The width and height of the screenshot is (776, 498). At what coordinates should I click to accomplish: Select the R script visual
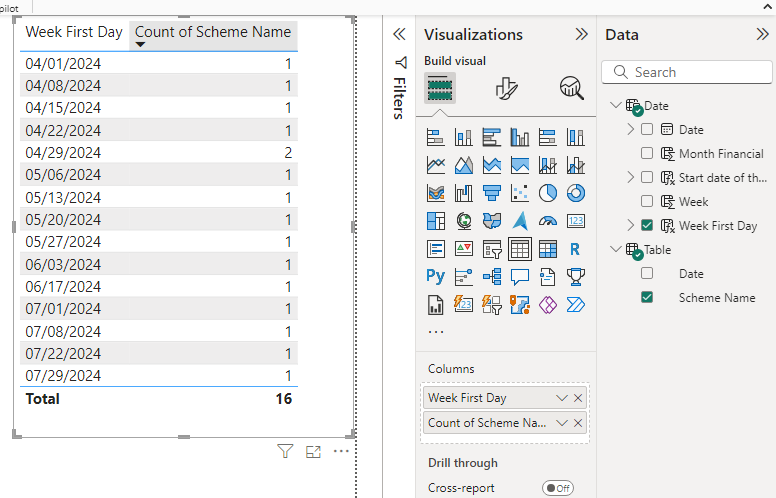pos(576,249)
